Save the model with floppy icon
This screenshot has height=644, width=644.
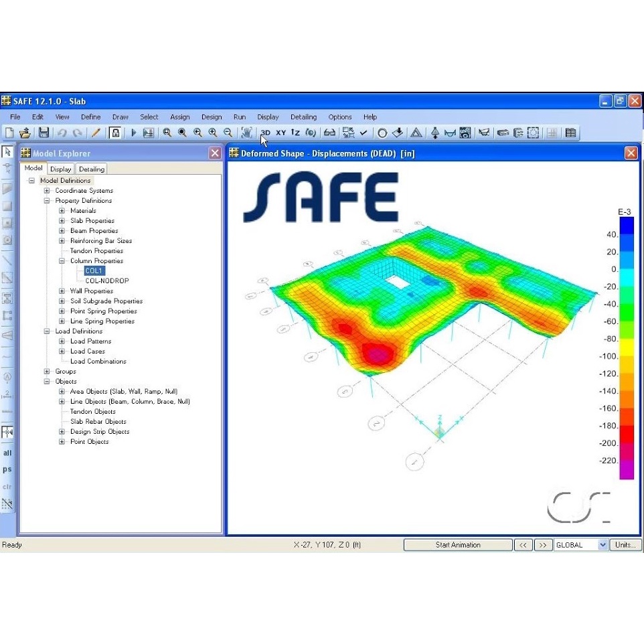click(44, 133)
